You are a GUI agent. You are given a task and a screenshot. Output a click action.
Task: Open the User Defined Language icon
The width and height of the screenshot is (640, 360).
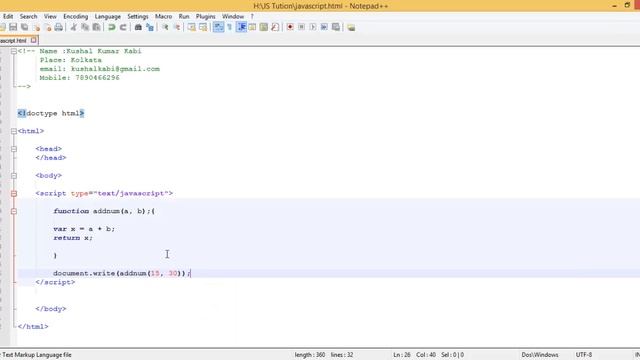point(252,27)
